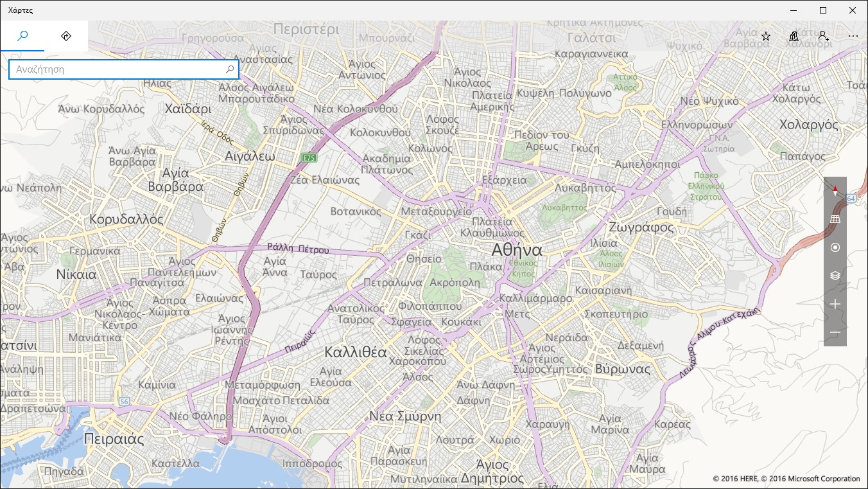Viewport: 868px width, 489px height.
Task: Click the Καλλιθέα district label
Action: (x=356, y=352)
